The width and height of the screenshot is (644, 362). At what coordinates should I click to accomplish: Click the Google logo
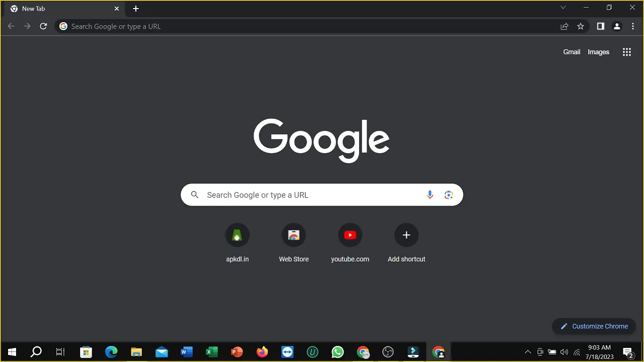point(321,140)
